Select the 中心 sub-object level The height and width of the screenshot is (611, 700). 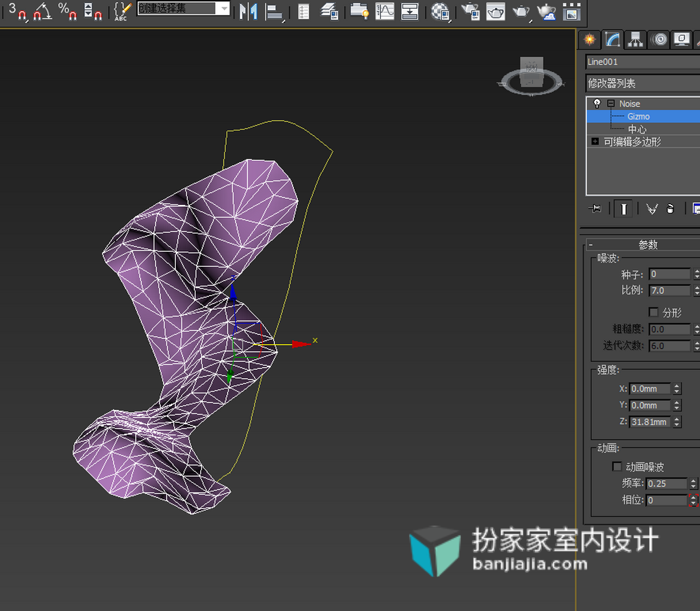(637, 129)
